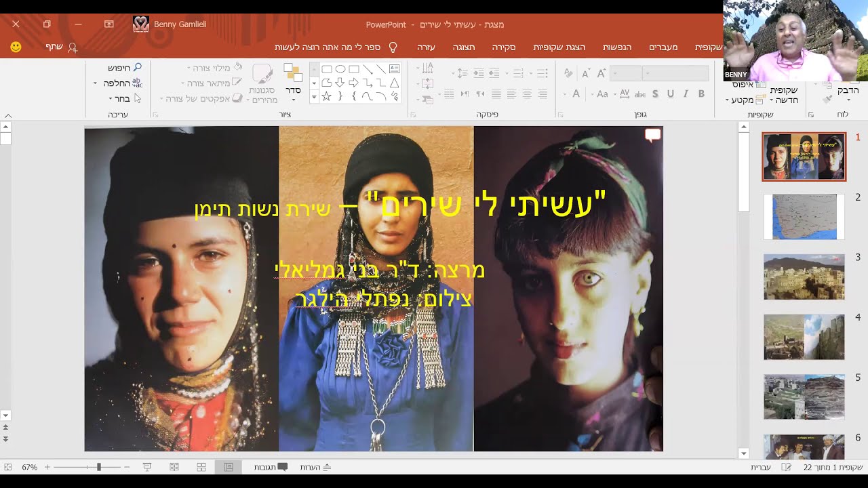Open Quick Styles (סגנונות מהירים) gallery
868x488 pixels.
pyautogui.click(x=262, y=85)
